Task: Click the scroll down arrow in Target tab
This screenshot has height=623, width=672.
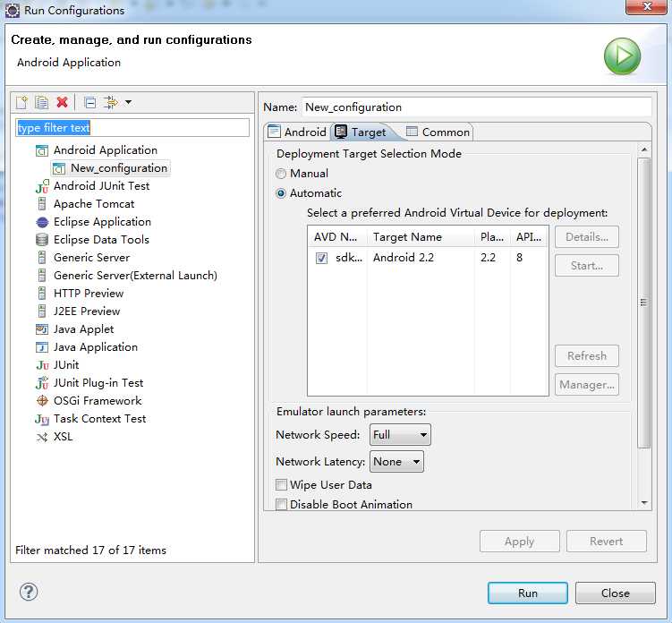Action: pyautogui.click(x=644, y=502)
